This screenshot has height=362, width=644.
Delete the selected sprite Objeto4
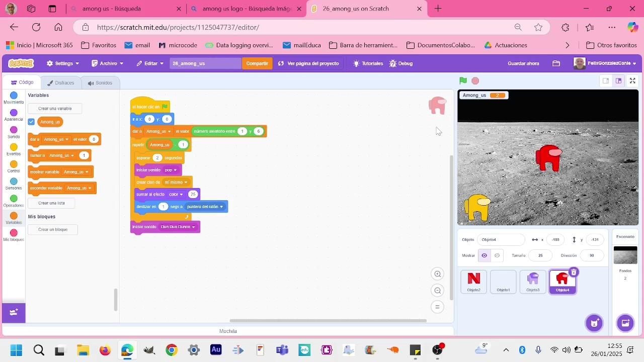pyautogui.click(x=574, y=273)
